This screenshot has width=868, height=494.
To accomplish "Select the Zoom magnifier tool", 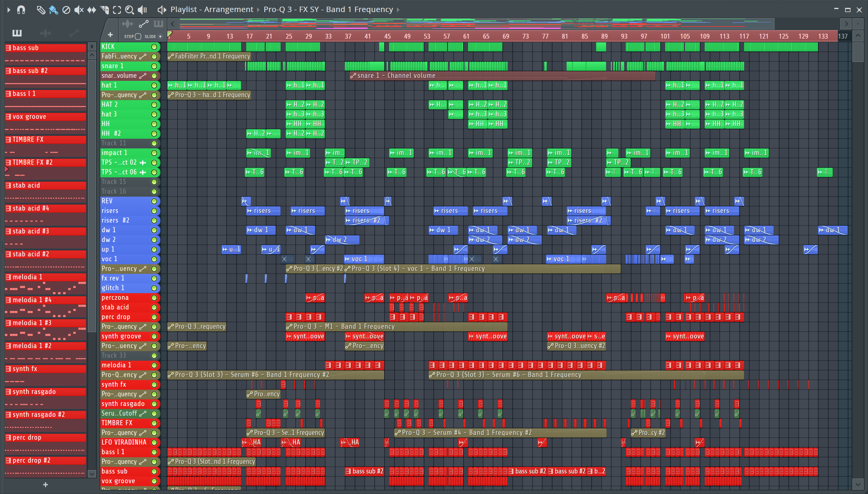I will [130, 10].
